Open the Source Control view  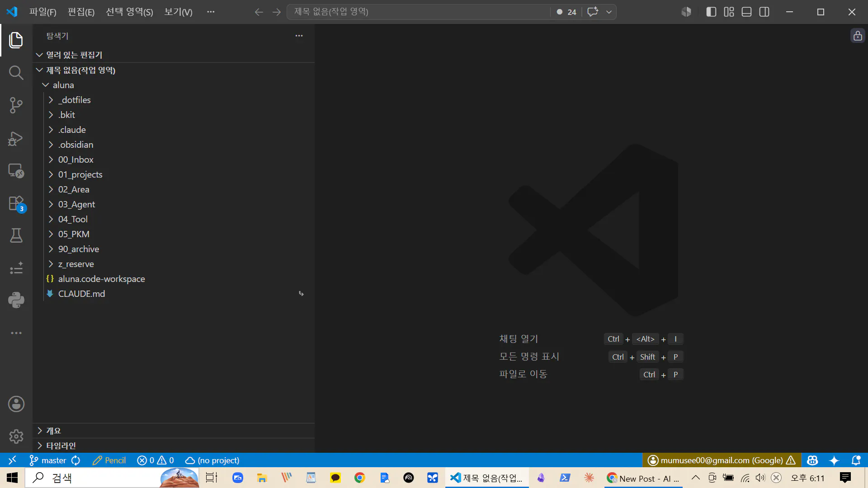point(16,105)
